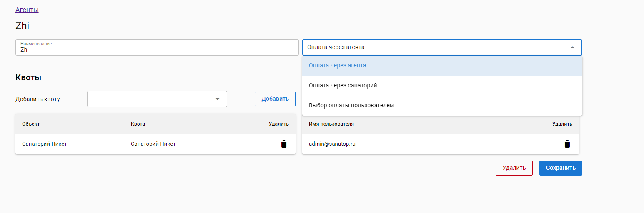Choose "Оплата через санаторий" option
Viewport: 644px width, 213px height.
click(x=343, y=85)
